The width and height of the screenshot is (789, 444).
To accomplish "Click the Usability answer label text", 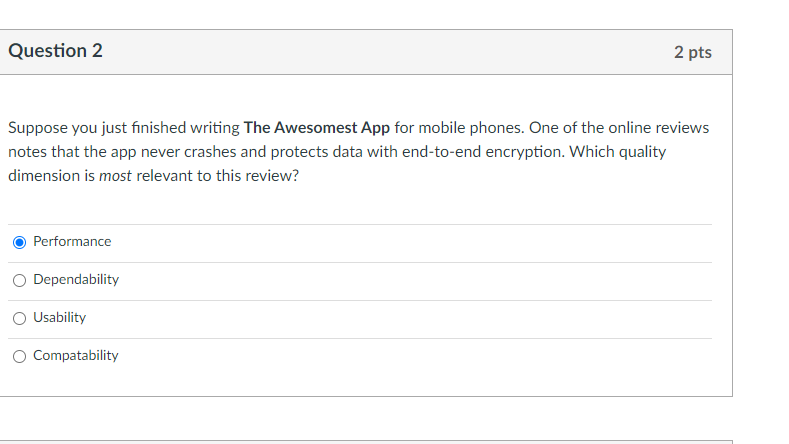I will (x=59, y=318).
